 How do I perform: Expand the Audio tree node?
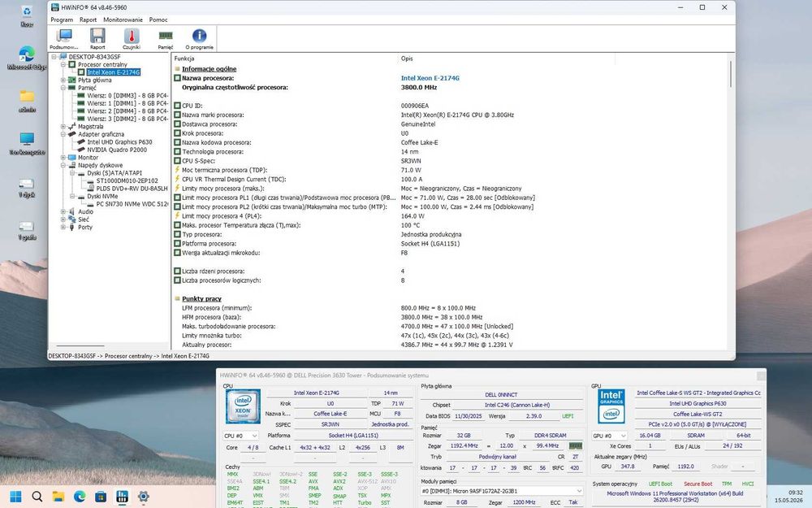pos(63,211)
